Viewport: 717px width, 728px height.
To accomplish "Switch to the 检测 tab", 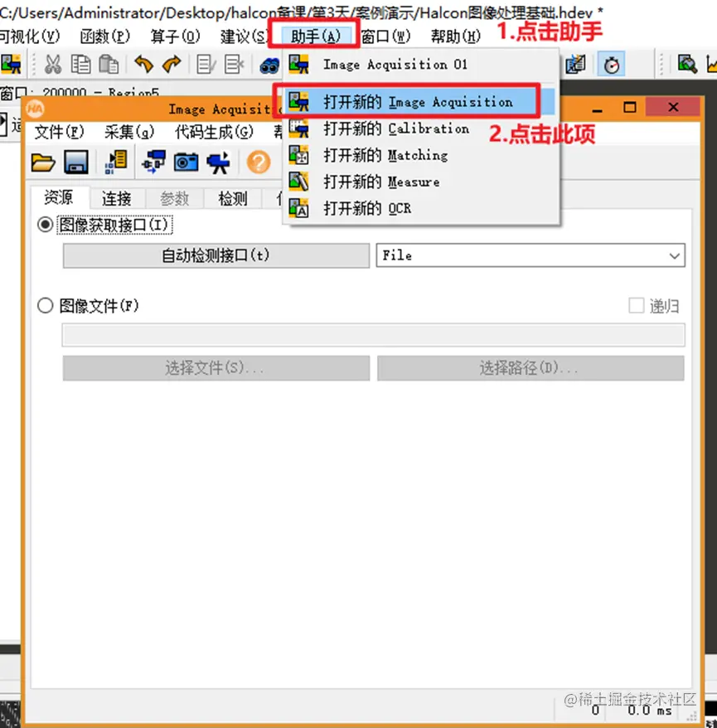I will 232,199.
